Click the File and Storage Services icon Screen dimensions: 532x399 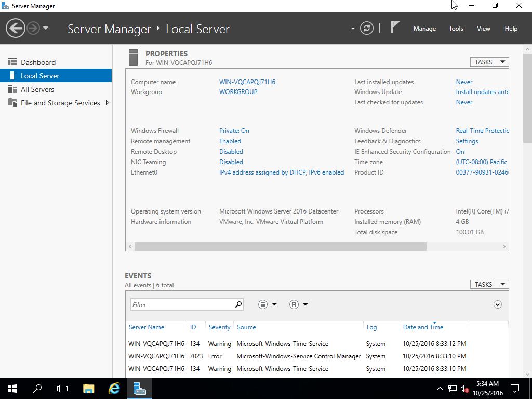click(x=12, y=102)
